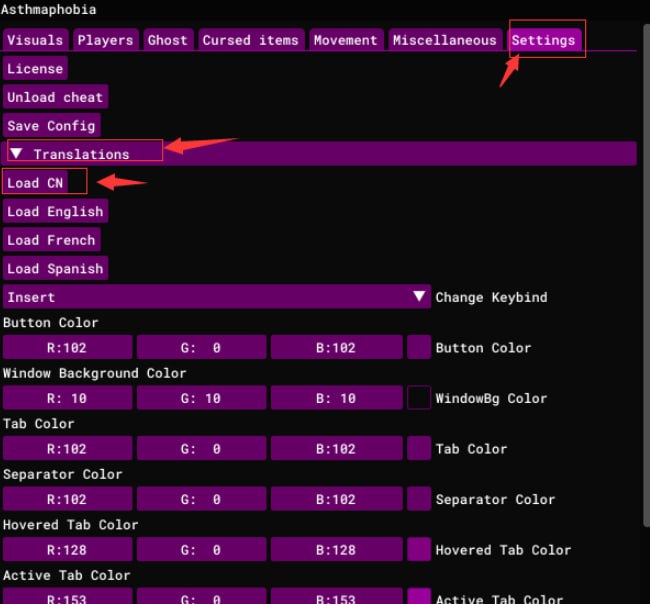The image size is (650, 604).
Task: Click the License button
Action: pyautogui.click(x=35, y=69)
